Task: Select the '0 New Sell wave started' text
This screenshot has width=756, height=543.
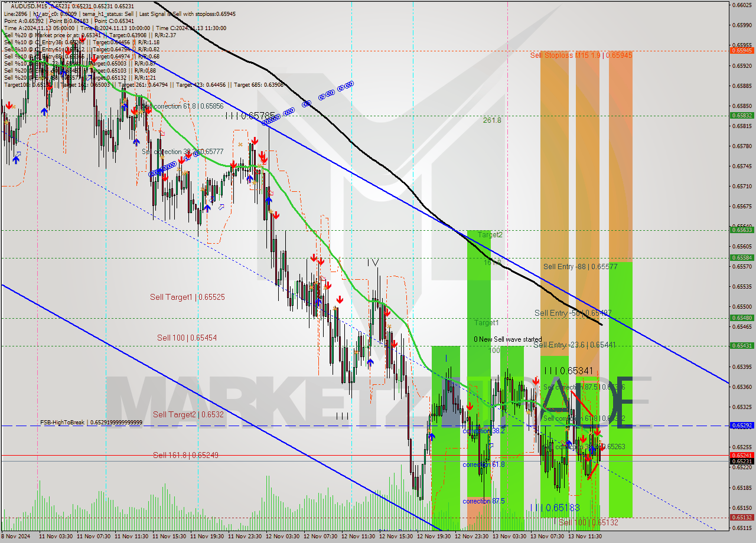Action: (507, 339)
